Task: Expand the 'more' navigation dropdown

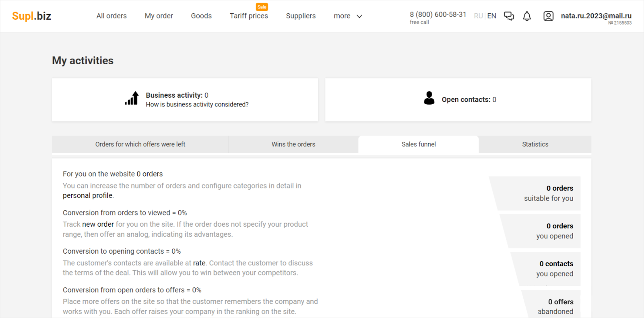Action: tap(348, 16)
